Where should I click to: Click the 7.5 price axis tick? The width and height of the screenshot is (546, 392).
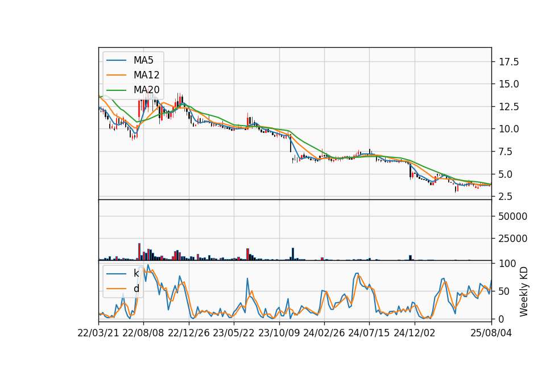[506, 152]
